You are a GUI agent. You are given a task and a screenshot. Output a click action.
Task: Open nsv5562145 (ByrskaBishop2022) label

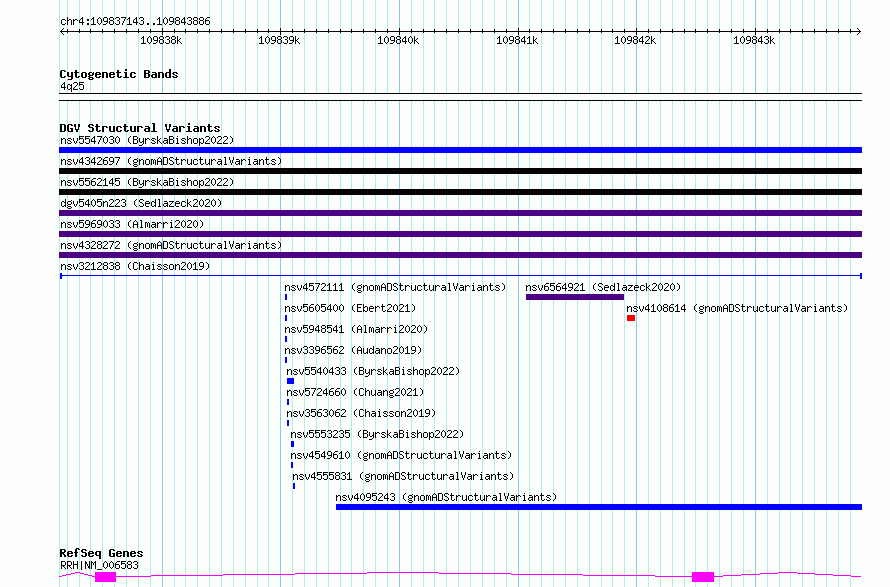(x=147, y=182)
